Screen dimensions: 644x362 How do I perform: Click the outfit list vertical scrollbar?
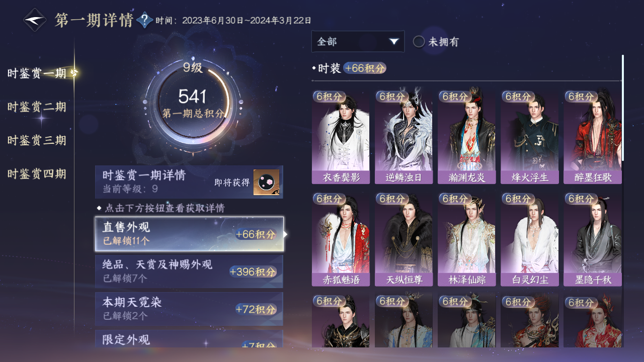tap(623, 108)
